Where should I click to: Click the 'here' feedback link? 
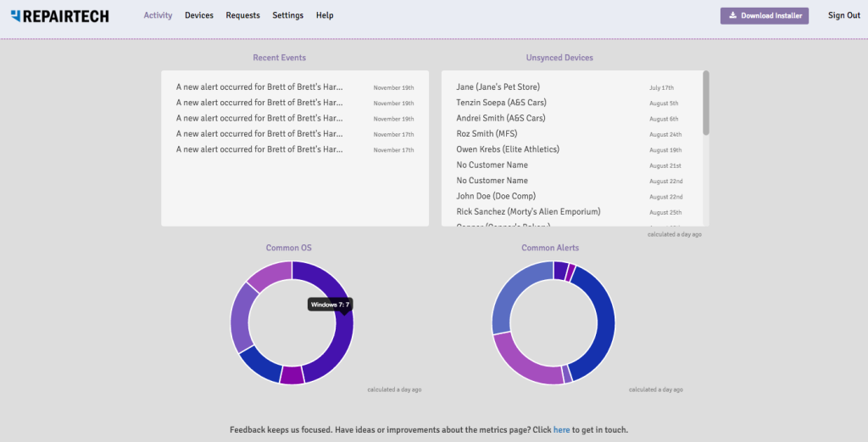[x=561, y=430]
